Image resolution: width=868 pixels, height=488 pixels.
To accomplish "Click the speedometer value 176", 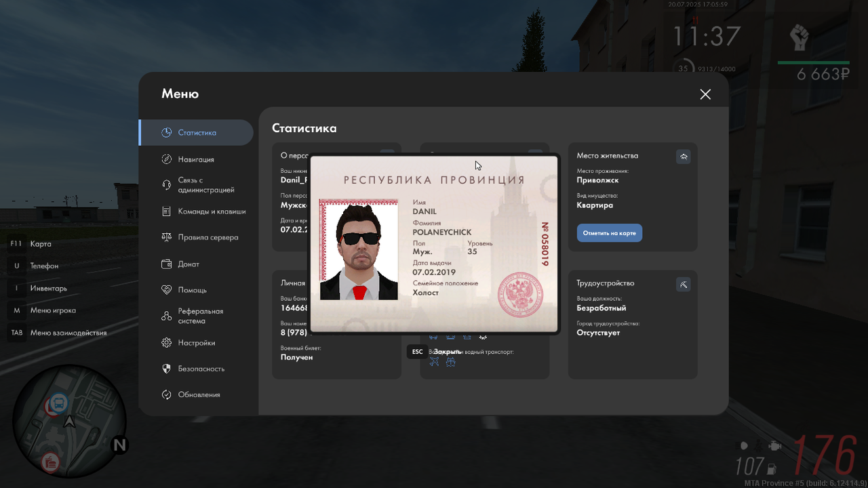I will point(825,454).
